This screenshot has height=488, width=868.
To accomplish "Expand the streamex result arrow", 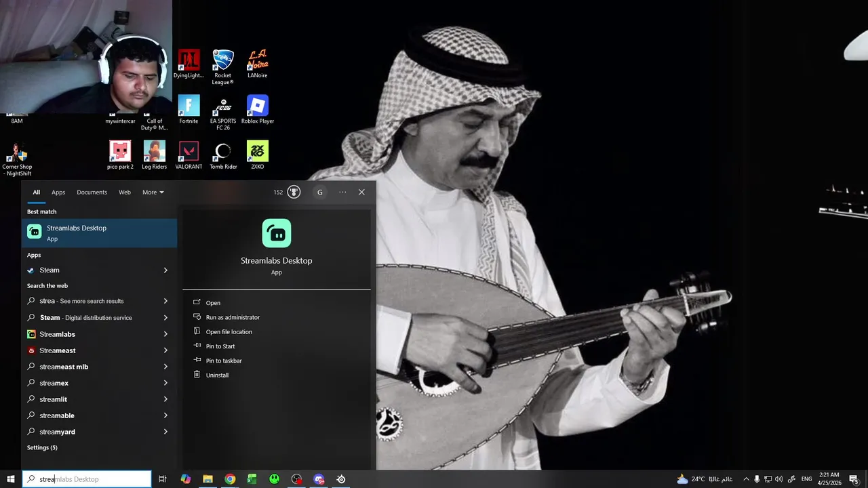I will pos(165,383).
